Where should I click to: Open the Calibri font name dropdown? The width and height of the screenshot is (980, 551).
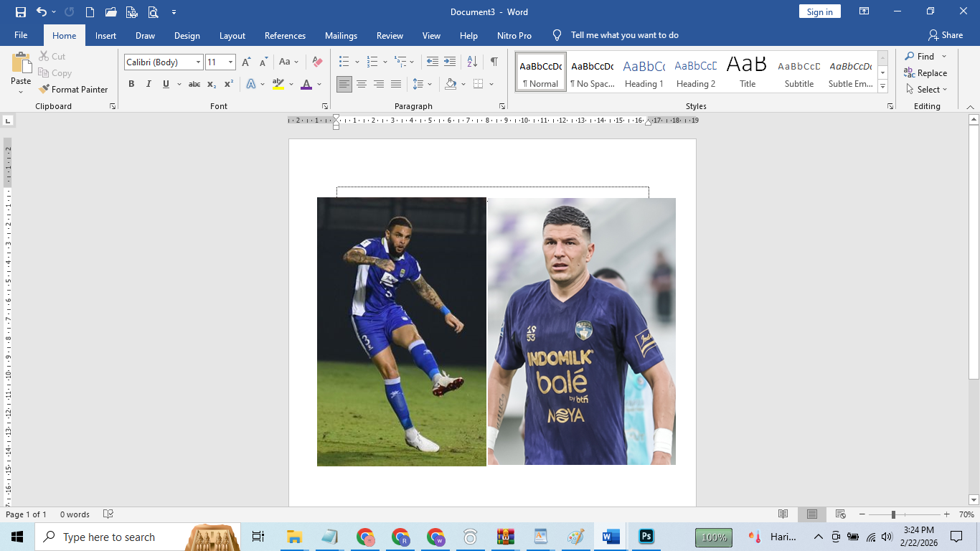(198, 62)
